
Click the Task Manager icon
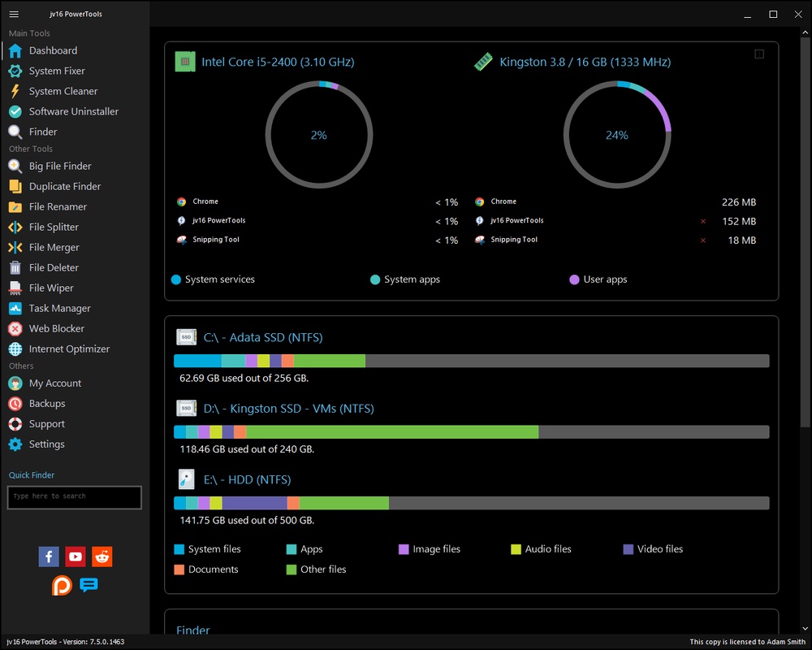tap(15, 309)
